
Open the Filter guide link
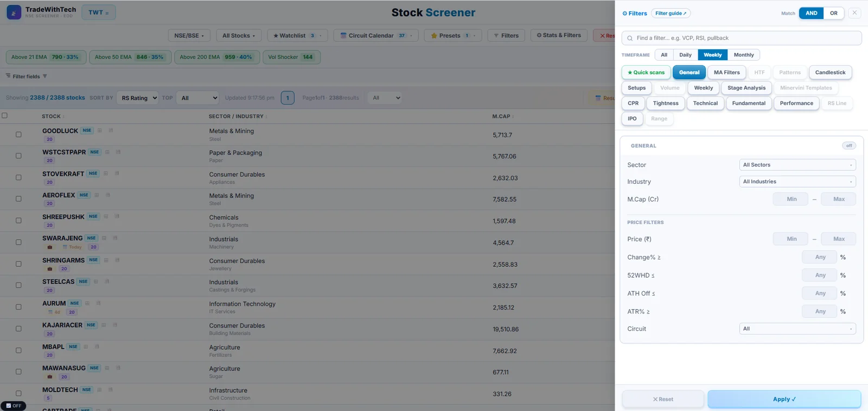671,13
